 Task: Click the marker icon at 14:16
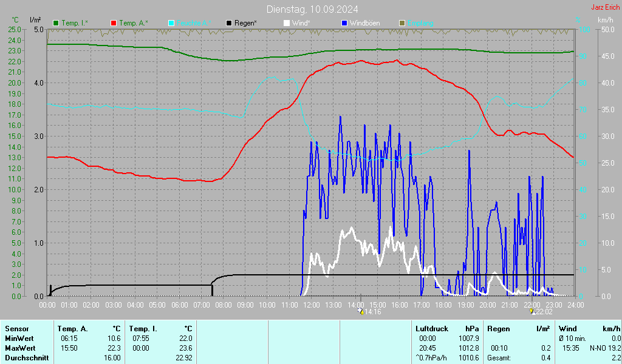pos(361,312)
